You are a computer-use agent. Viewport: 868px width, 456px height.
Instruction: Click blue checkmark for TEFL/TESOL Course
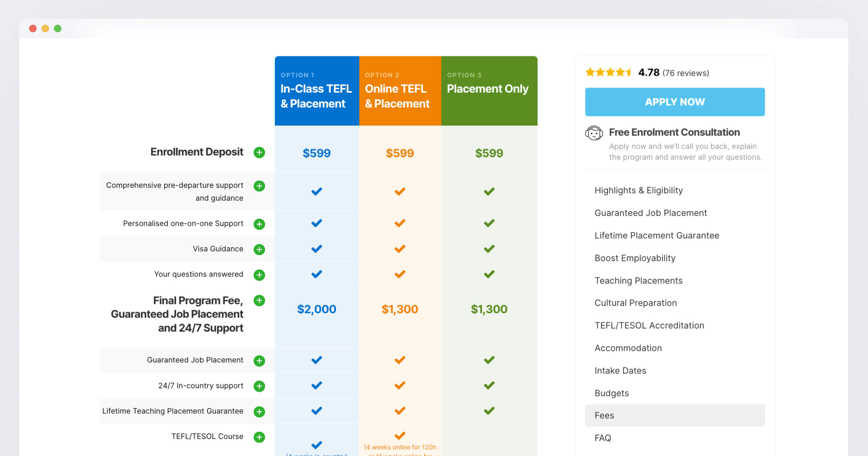tap(317, 445)
